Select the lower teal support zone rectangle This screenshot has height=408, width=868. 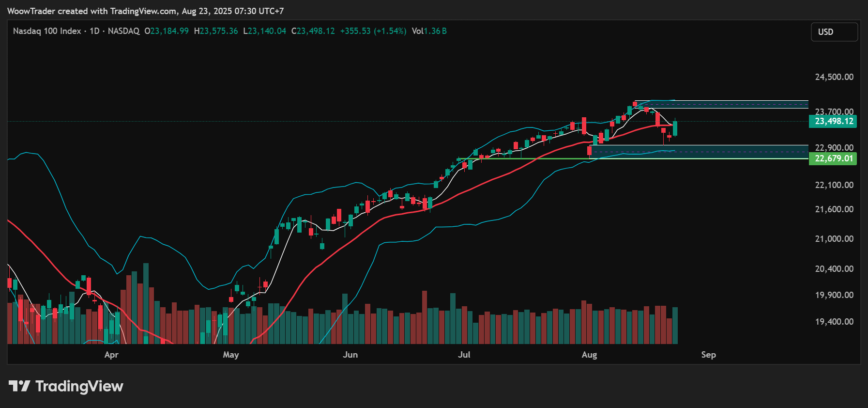[x=700, y=151]
